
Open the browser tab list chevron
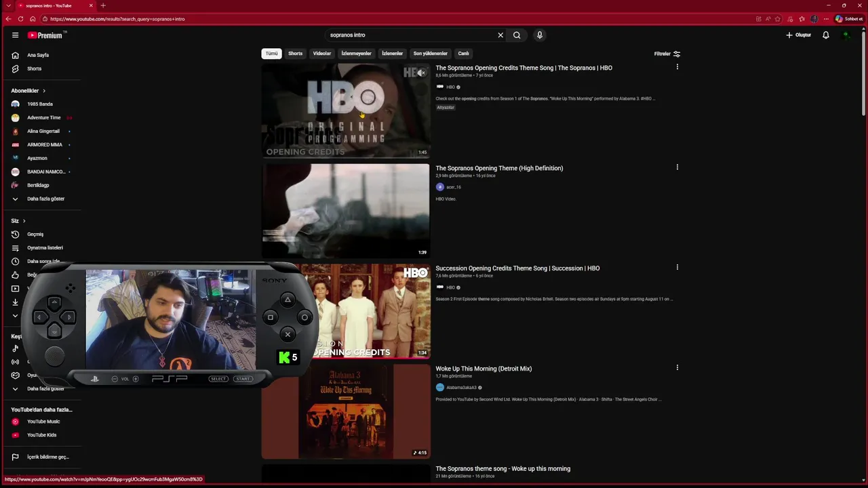coord(8,5)
